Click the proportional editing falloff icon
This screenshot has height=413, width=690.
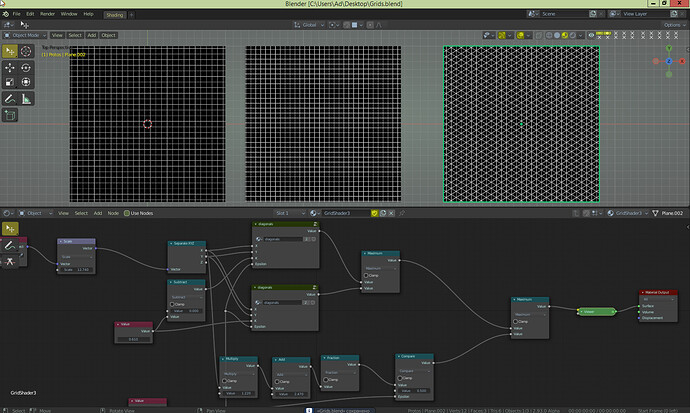379,25
